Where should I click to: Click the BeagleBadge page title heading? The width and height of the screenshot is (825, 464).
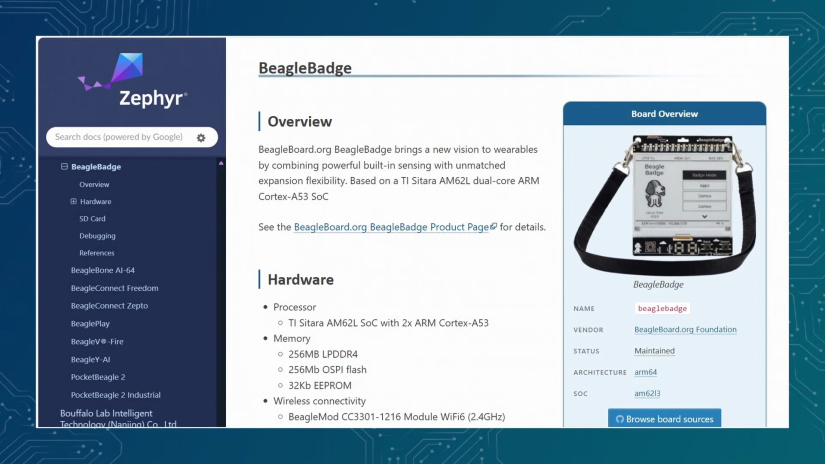pos(305,68)
